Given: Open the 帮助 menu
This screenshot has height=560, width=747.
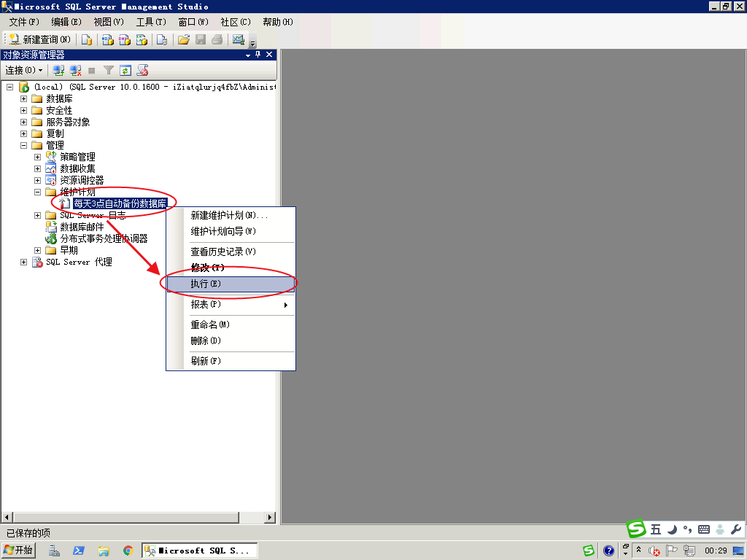Looking at the screenshot, I should [x=278, y=22].
